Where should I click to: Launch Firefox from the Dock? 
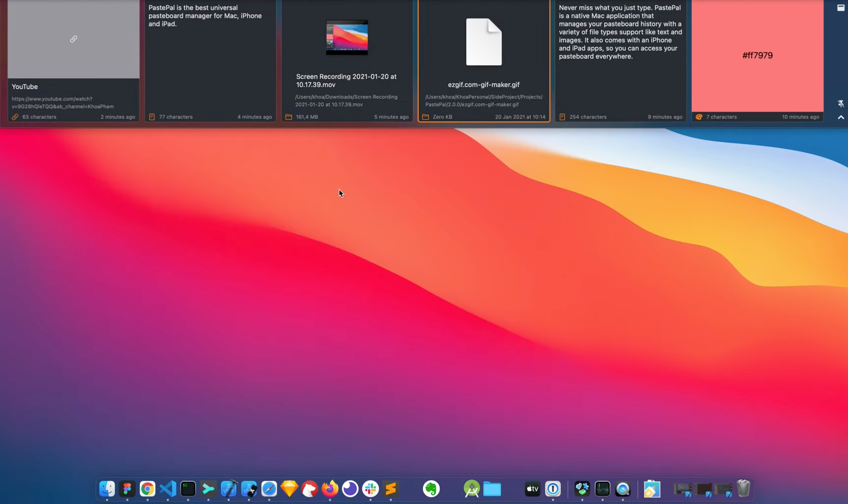330,489
